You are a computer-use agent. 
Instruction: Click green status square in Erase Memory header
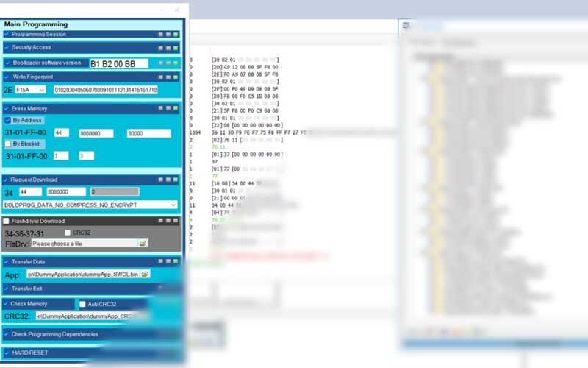click(175, 108)
